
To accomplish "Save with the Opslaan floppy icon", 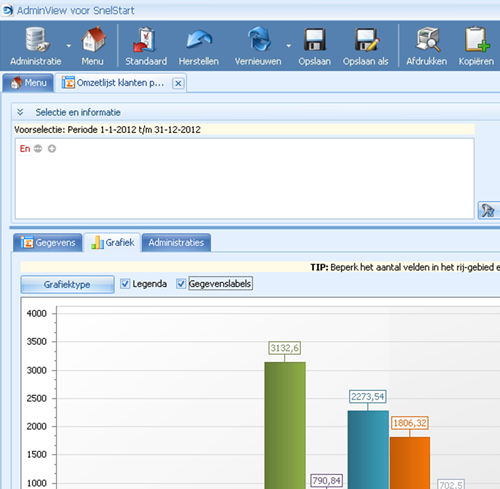I will pos(315,40).
